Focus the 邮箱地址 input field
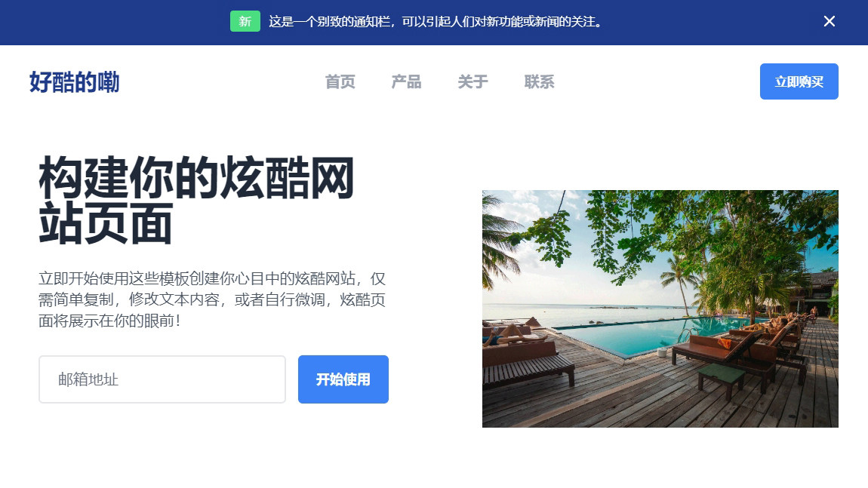This screenshot has height=488, width=868. pos(162,379)
